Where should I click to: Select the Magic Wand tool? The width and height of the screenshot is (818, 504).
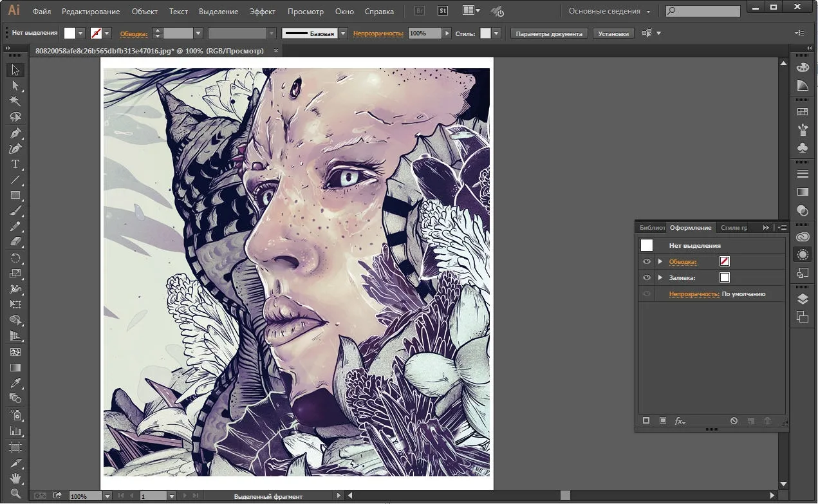coord(15,101)
